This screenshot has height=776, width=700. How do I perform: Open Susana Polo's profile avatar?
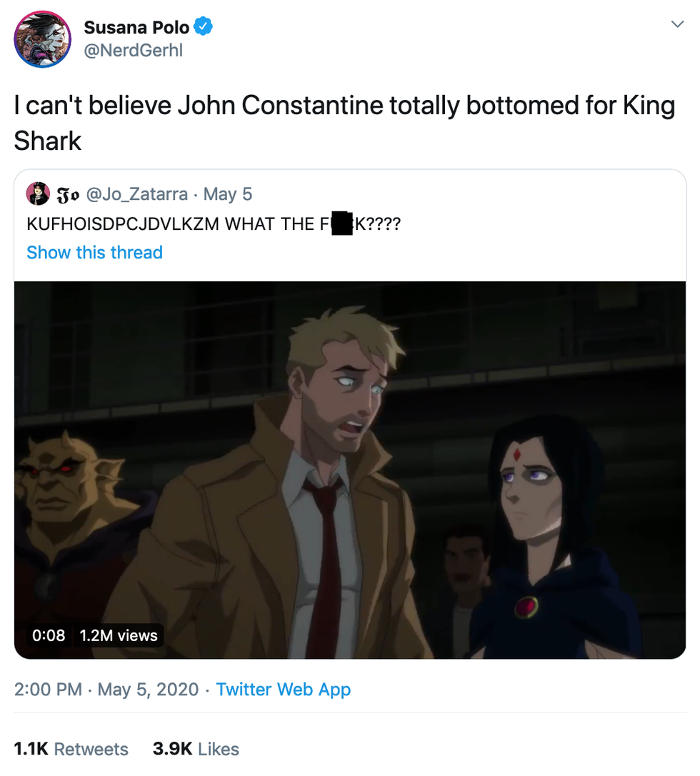pos(43,39)
